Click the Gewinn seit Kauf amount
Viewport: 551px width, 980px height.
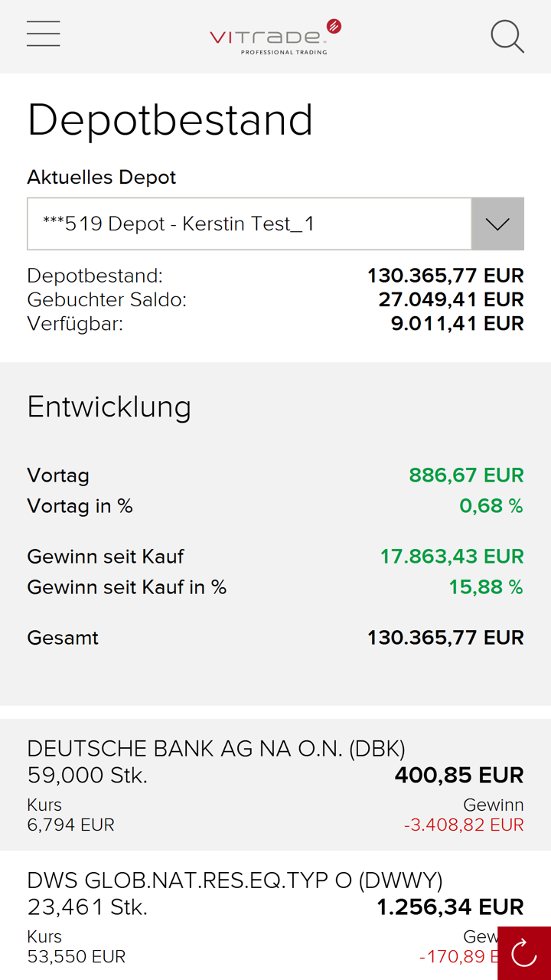(452, 556)
